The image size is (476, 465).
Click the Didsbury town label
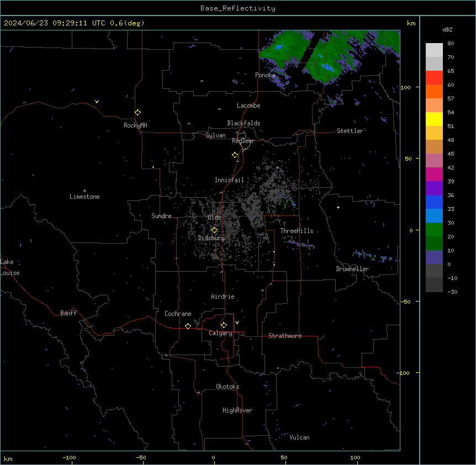(x=211, y=238)
